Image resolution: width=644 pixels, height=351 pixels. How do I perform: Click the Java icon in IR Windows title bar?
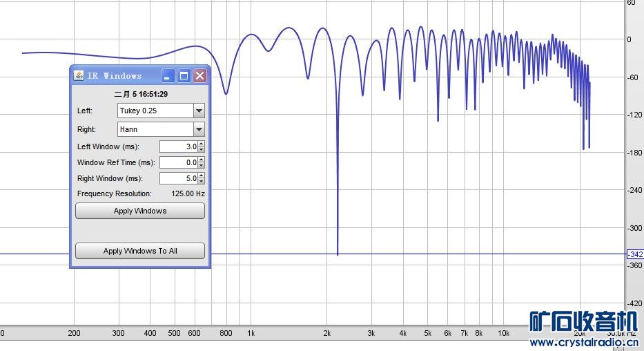[x=79, y=75]
